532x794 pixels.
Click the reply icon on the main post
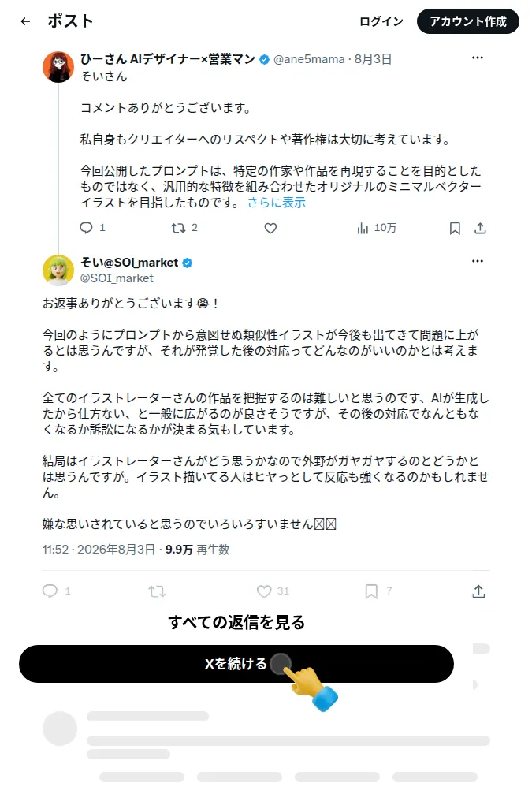coord(50,591)
